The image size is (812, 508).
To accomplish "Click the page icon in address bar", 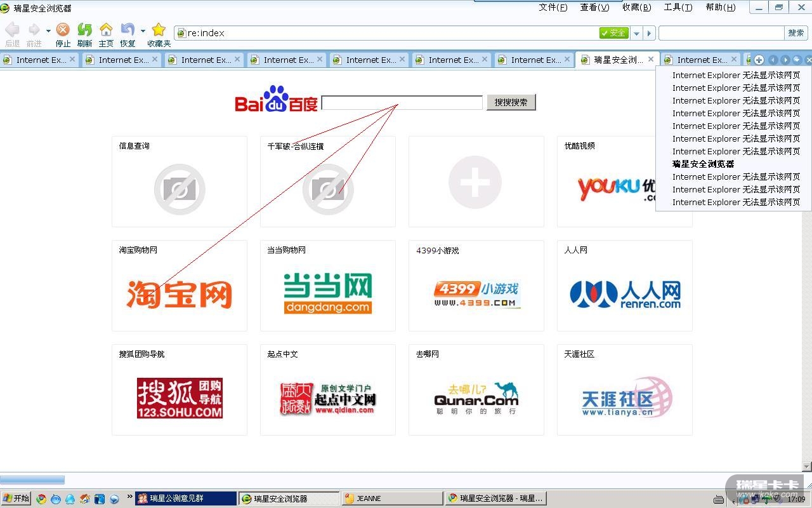I will pyautogui.click(x=181, y=33).
